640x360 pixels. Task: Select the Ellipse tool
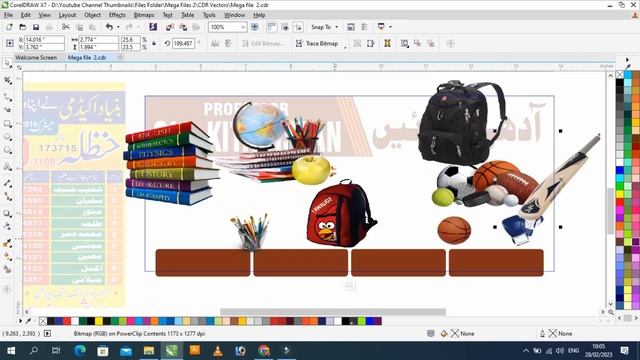[x=7, y=137]
